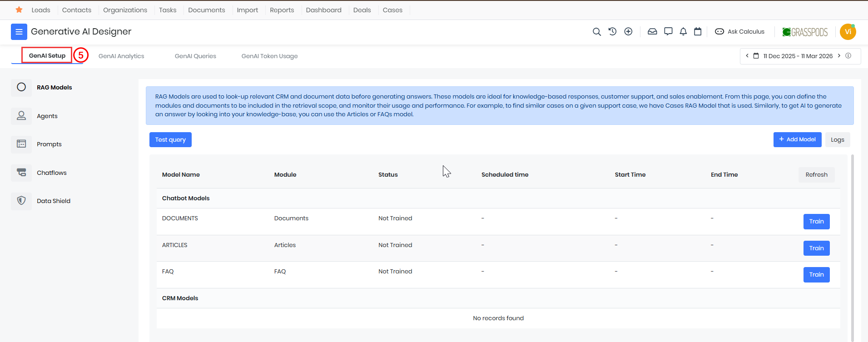Click the quick add plus icon
This screenshot has width=868, height=342.
(x=628, y=32)
